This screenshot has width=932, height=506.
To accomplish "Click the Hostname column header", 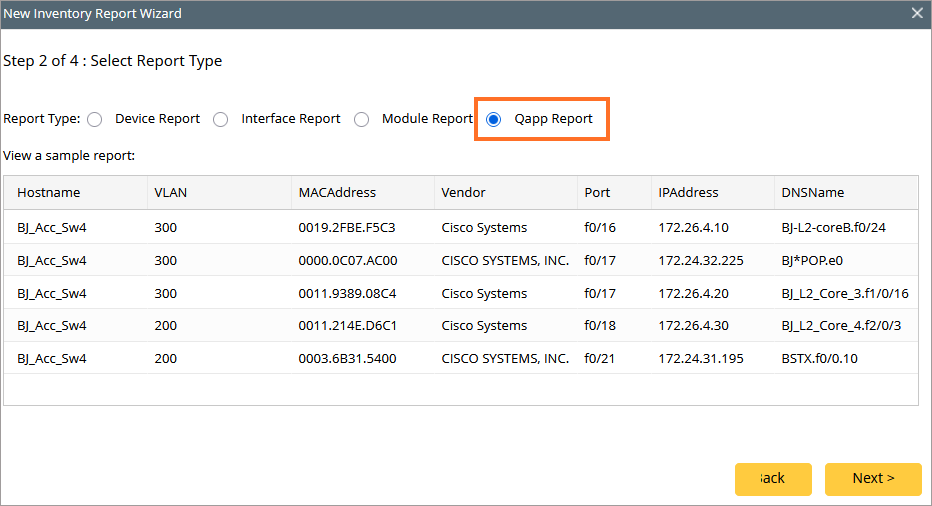I will [x=49, y=193].
